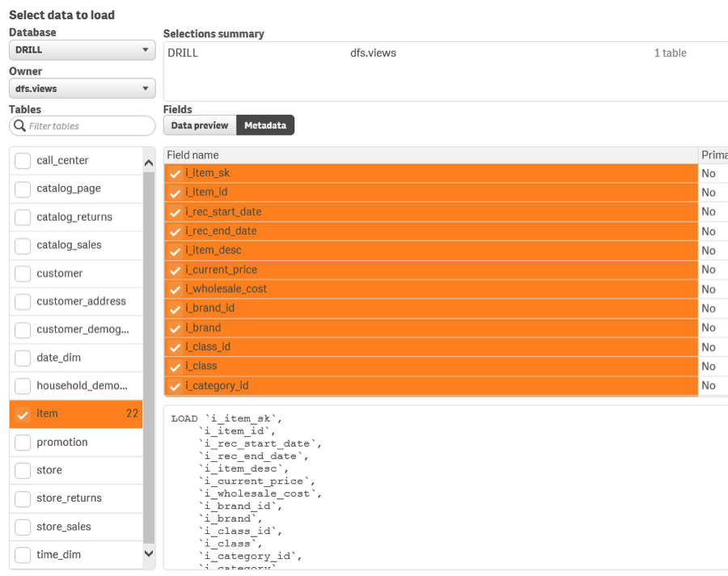This screenshot has height=576, width=728.
Task: Click the scroll down arrow in tables list
Action: pos(148,553)
